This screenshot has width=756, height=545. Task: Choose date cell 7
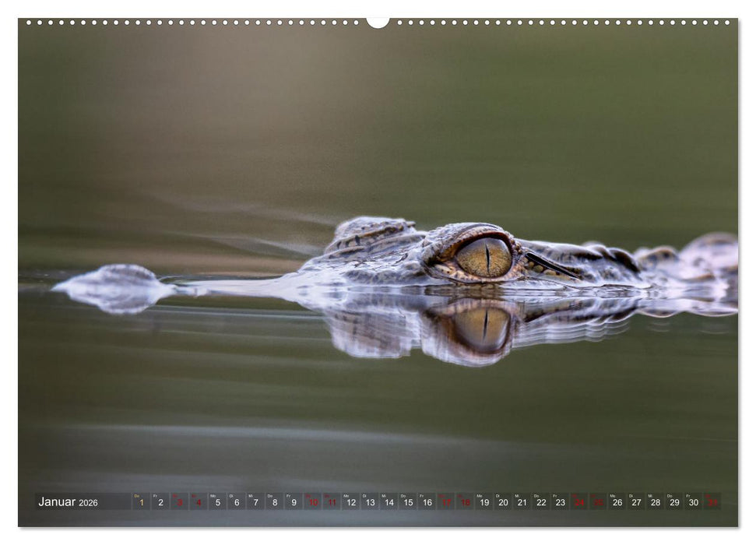255,502
